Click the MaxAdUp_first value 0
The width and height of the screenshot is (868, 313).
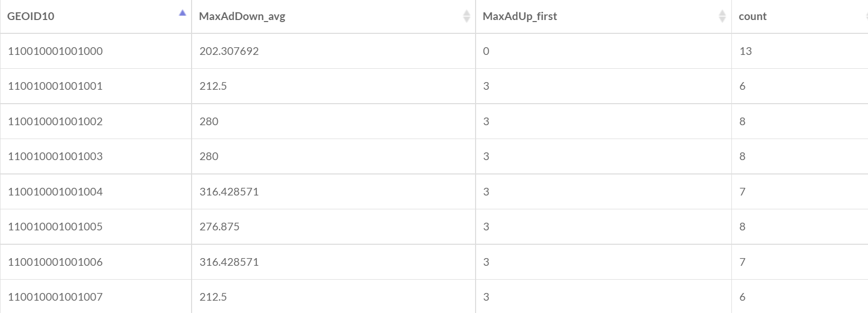(486, 51)
